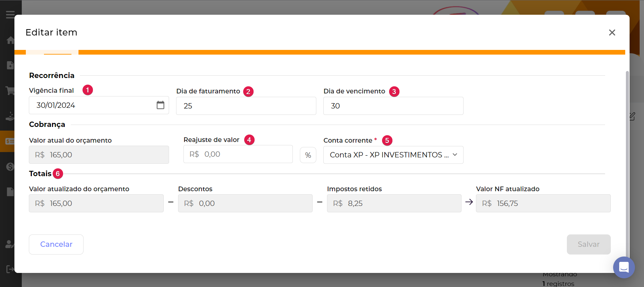
Task: Click the new document icon in sidebar
Action: (10, 65)
